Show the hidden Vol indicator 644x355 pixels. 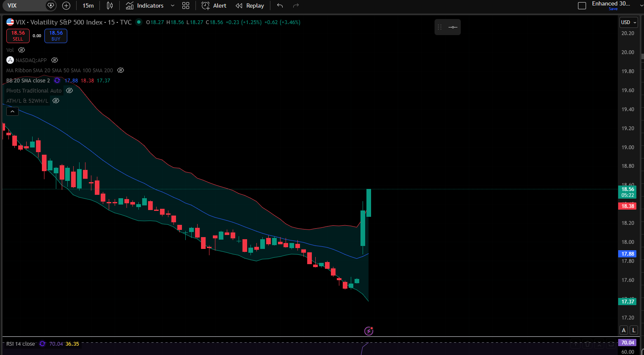22,50
